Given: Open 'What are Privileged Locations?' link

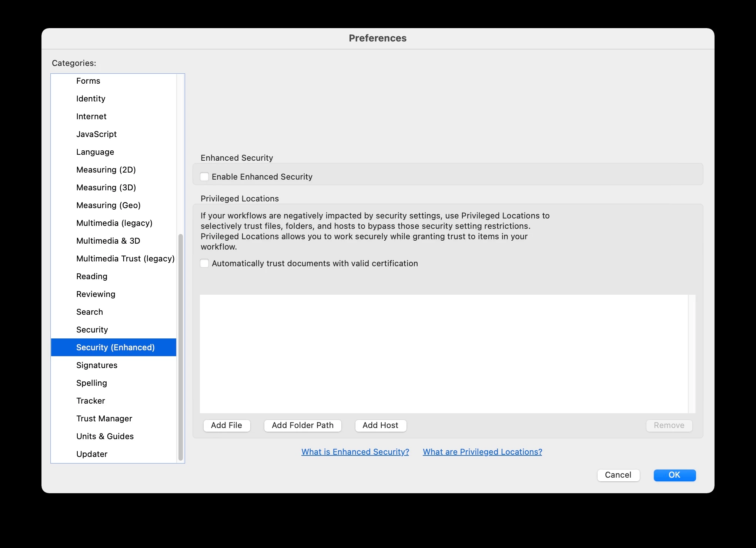Looking at the screenshot, I should pyautogui.click(x=482, y=452).
